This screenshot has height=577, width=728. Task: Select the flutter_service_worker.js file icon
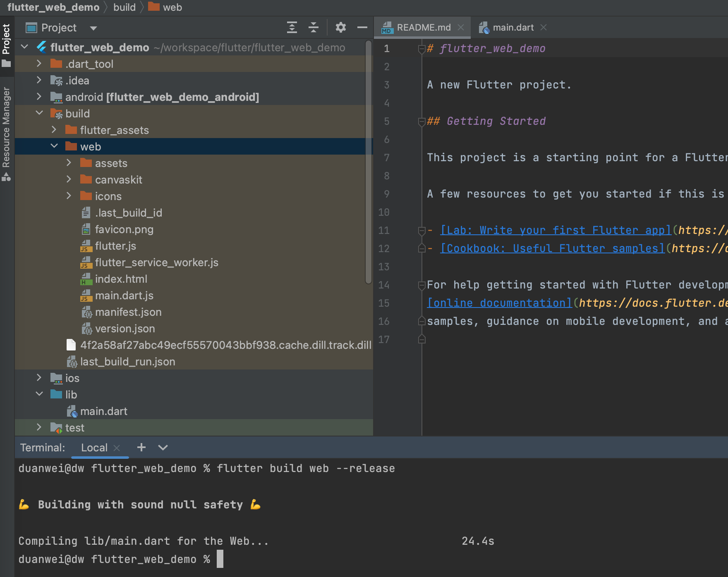86,262
